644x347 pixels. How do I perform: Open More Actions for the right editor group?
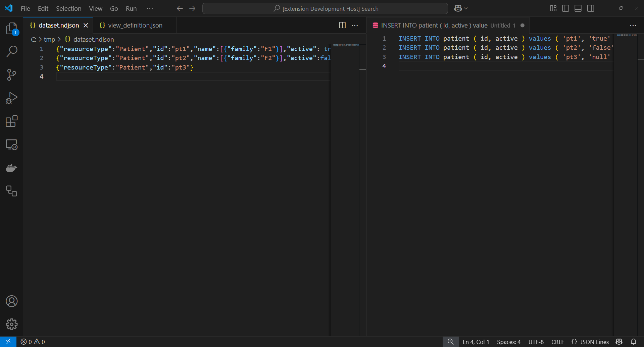coord(633,25)
